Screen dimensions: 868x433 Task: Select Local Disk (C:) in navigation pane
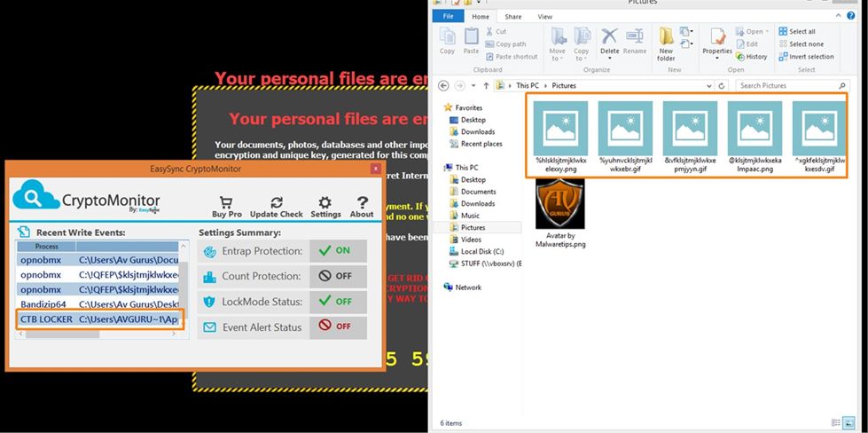477,251
